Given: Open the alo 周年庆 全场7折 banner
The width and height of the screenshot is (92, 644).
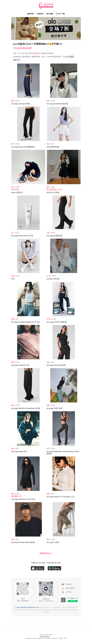Looking at the screenshot, I should (x=46, y=28).
